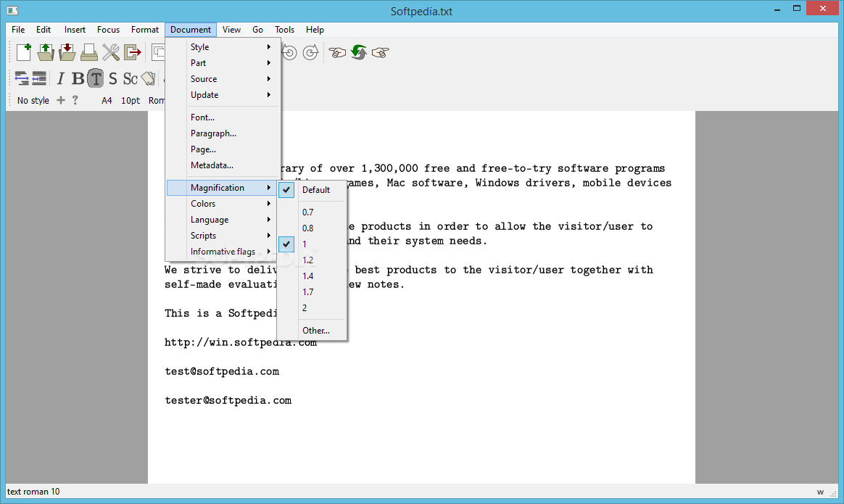Viewport: 844px width, 504px height.
Task: Click the window icon in title bar
Action: (12, 10)
